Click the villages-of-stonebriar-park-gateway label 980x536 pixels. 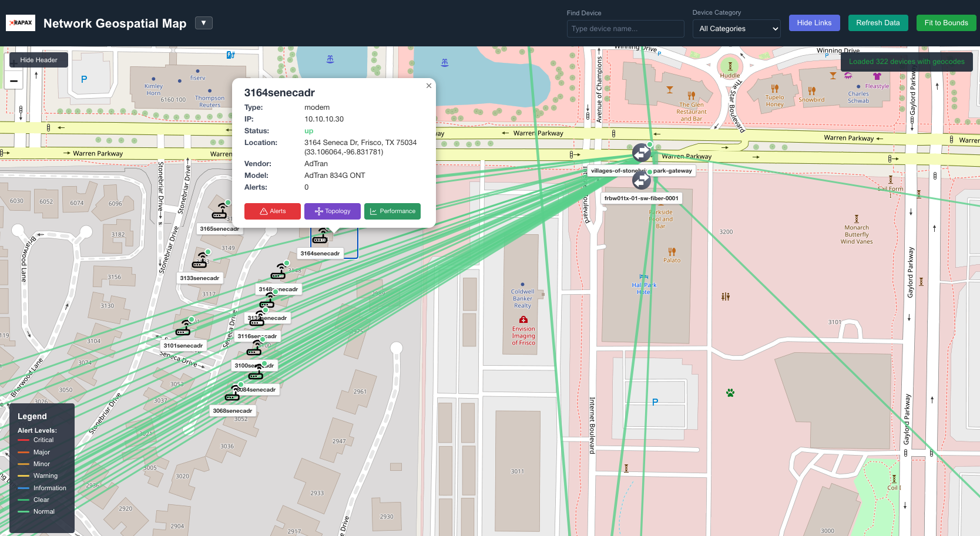click(642, 171)
